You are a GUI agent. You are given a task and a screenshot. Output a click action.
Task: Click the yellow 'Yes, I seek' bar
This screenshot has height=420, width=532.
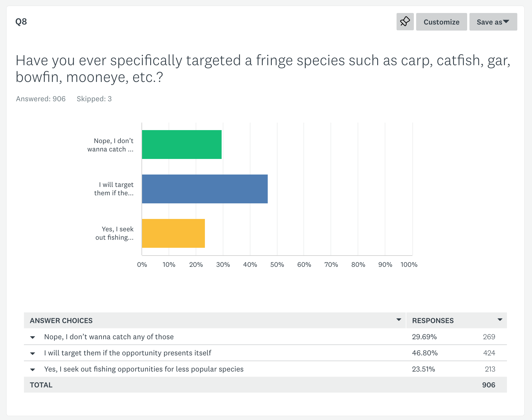(173, 233)
